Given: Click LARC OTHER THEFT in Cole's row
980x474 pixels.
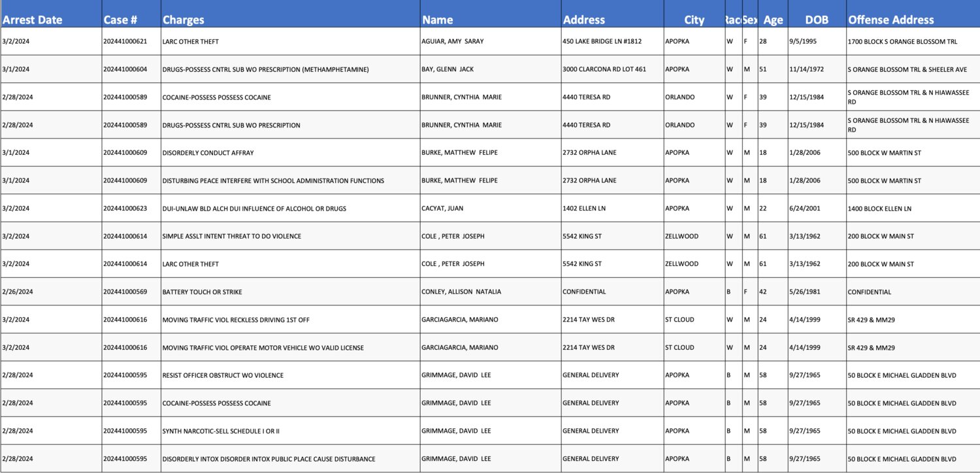Looking at the screenshot, I should [x=190, y=264].
